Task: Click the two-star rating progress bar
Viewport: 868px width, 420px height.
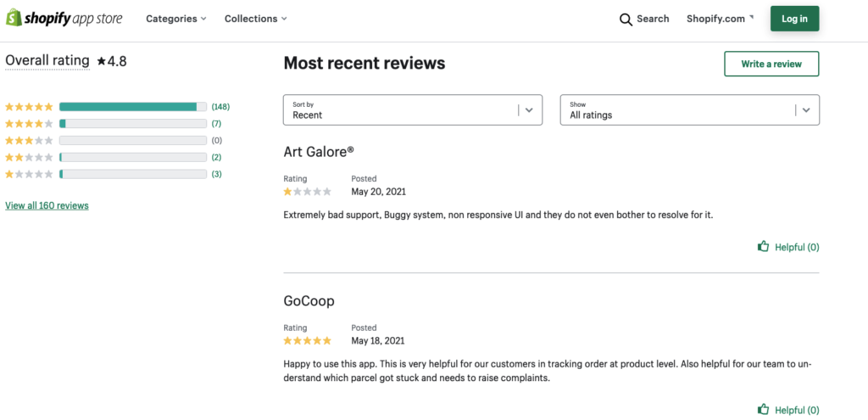Action: [x=132, y=157]
